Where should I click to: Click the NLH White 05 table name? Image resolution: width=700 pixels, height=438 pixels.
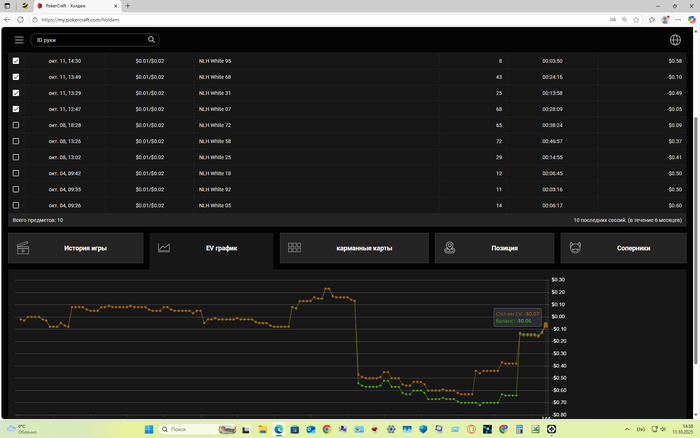click(215, 205)
